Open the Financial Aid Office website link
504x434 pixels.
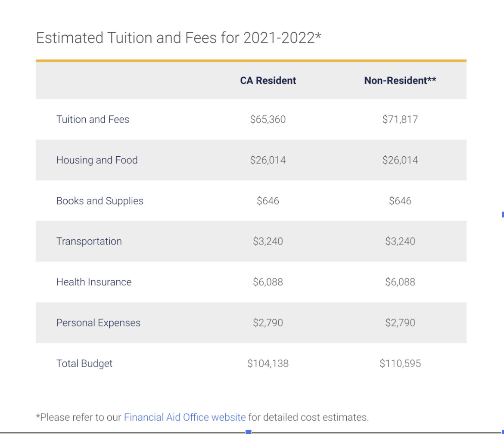click(185, 417)
